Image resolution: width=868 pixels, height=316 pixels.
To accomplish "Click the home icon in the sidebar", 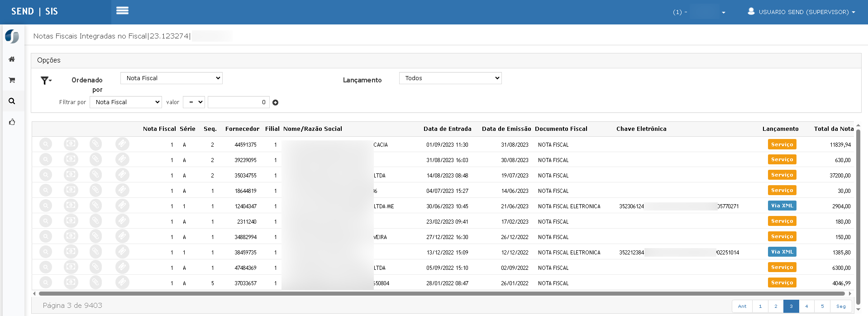I will coord(12,59).
